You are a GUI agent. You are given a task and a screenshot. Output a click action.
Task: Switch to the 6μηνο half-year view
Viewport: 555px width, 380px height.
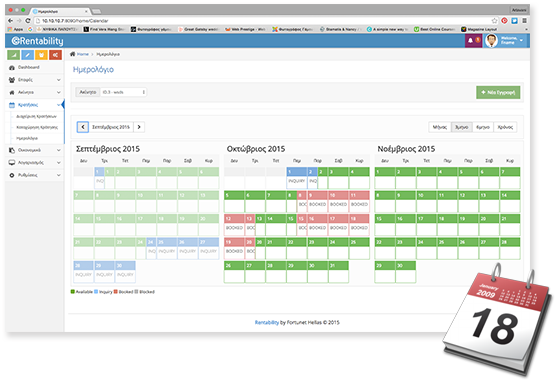pyautogui.click(x=483, y=127)
